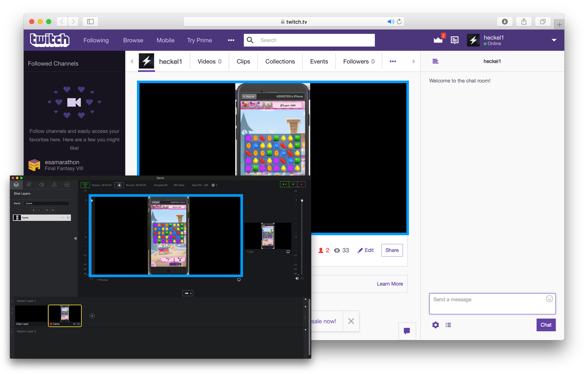Click the Twitch whispers message icon

point(454,40)
